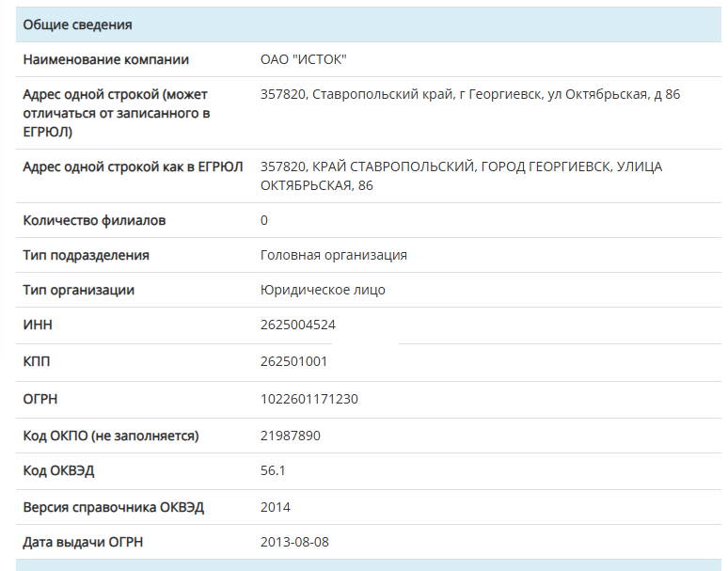Click the 'Код ОКВЭД' label

[x=58, y=470]
